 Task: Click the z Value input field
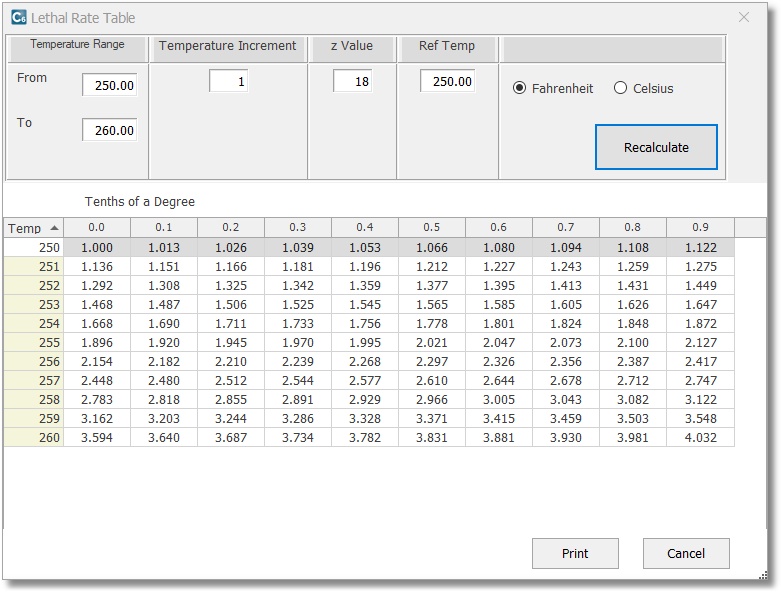click(x=352, y=81)
